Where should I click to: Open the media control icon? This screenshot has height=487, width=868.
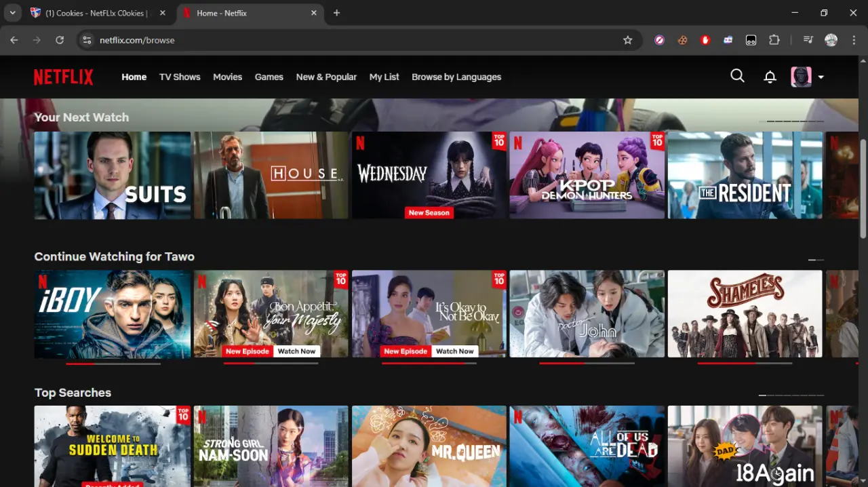pyautogui.click(x=808, y=40)
